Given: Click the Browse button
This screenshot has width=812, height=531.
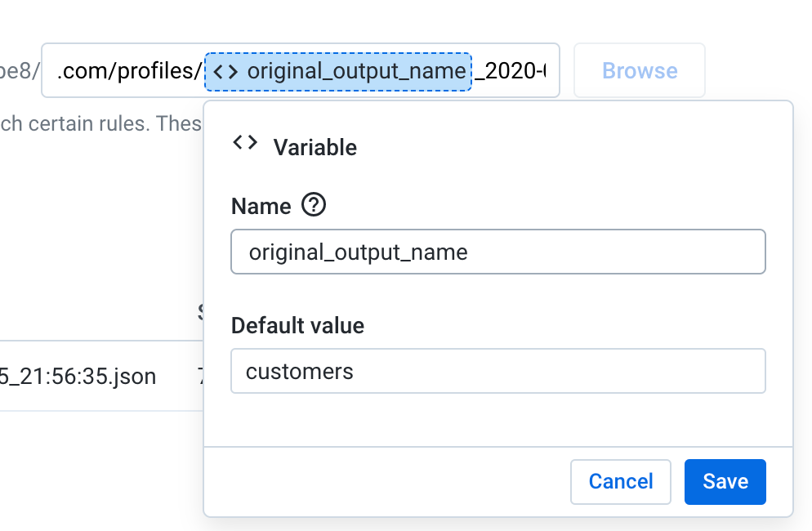Looking at the screenshot, I should click(639, 71).
